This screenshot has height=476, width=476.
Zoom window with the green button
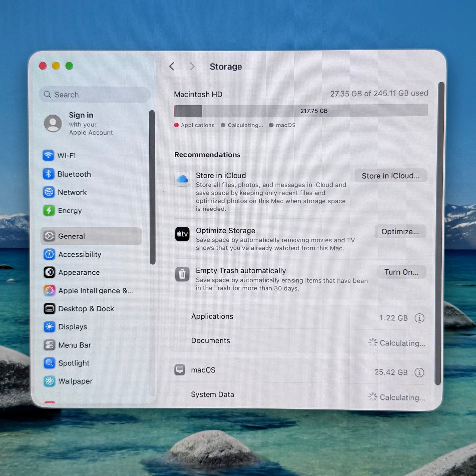point(69,66)
